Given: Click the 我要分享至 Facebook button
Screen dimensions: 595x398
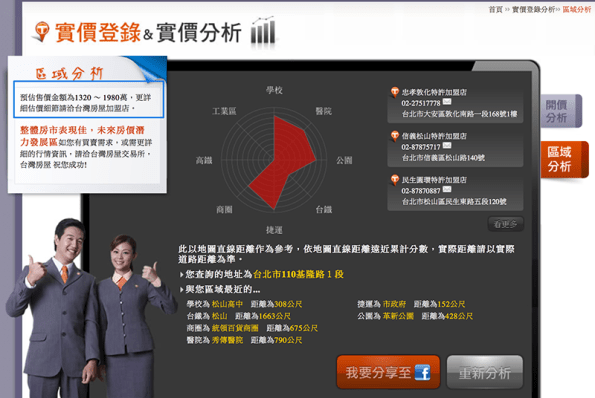Looking at the screenshot, I should pos(388,372).
